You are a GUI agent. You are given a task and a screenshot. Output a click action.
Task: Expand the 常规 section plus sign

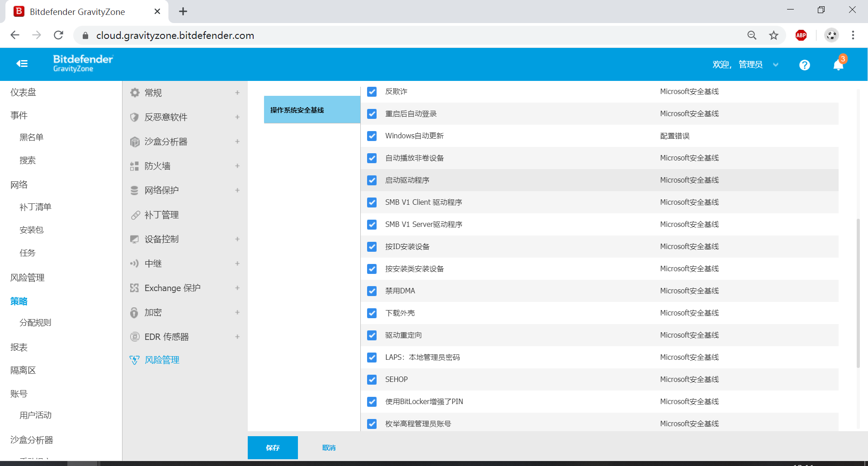(x=237, y=93)
